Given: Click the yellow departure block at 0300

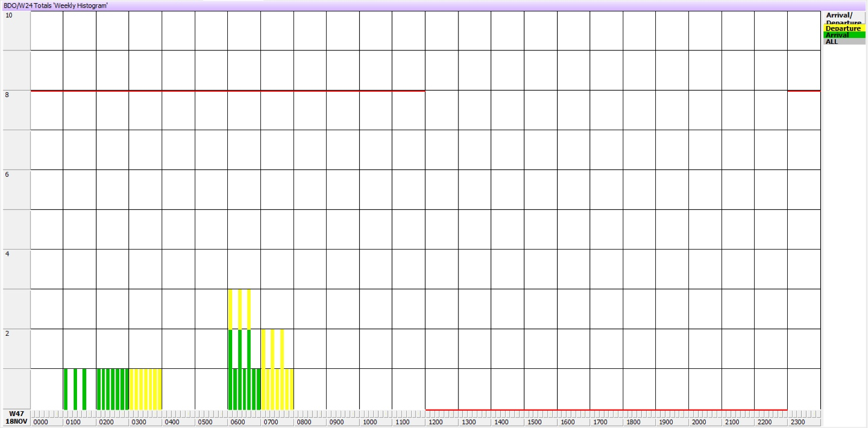Looking at the screenshot, I should (x=145, y=389).
